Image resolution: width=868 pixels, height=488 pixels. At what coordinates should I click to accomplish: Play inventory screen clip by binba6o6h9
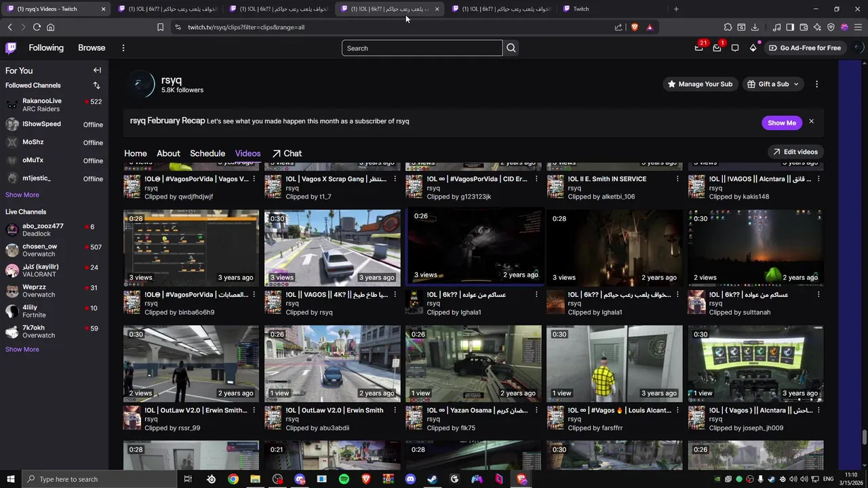point(191,248)
